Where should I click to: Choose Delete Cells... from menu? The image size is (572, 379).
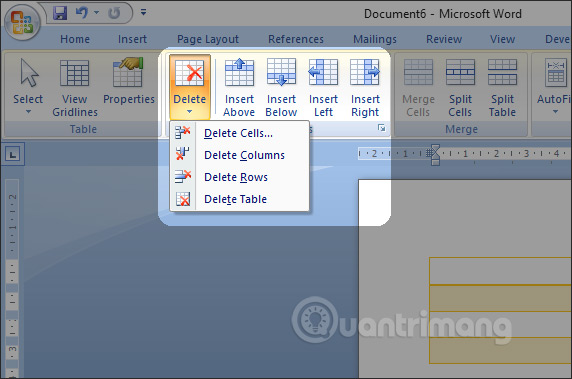coord(240,133)
